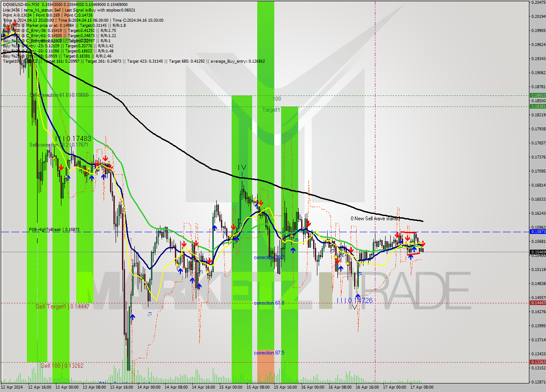The width and height of the screenshot is (546, 392).
Task: Click the blue 0.15873 price tag
Action: (x=537, y=232)
